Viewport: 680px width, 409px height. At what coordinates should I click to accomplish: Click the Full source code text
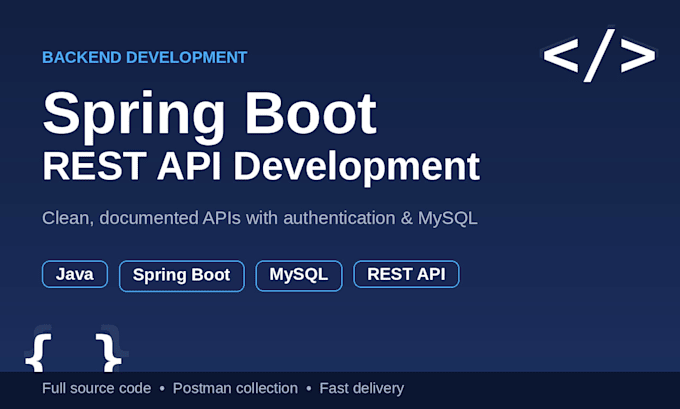coord(97,388)
